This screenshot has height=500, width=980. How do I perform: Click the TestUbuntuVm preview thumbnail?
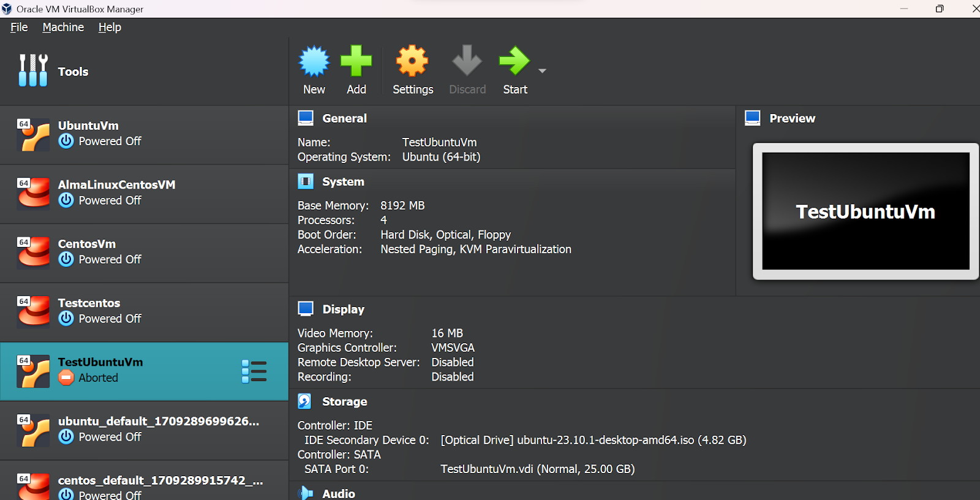coord(865,211)
